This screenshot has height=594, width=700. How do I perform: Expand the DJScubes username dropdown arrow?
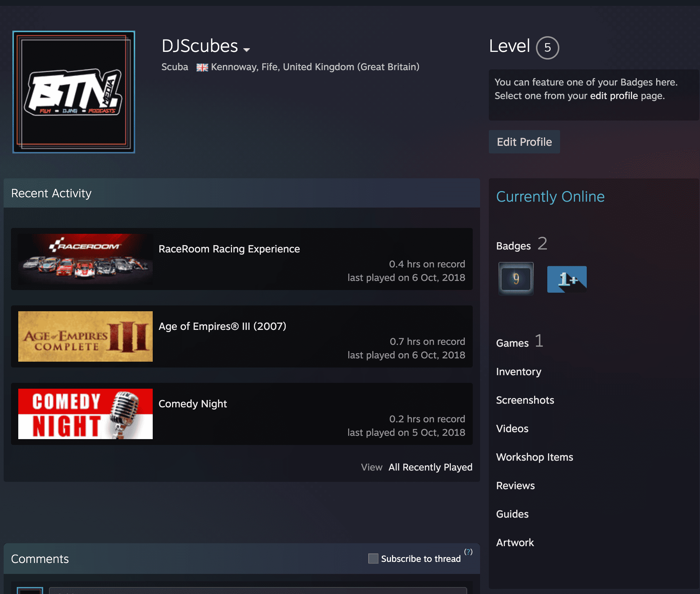(247, 50)
